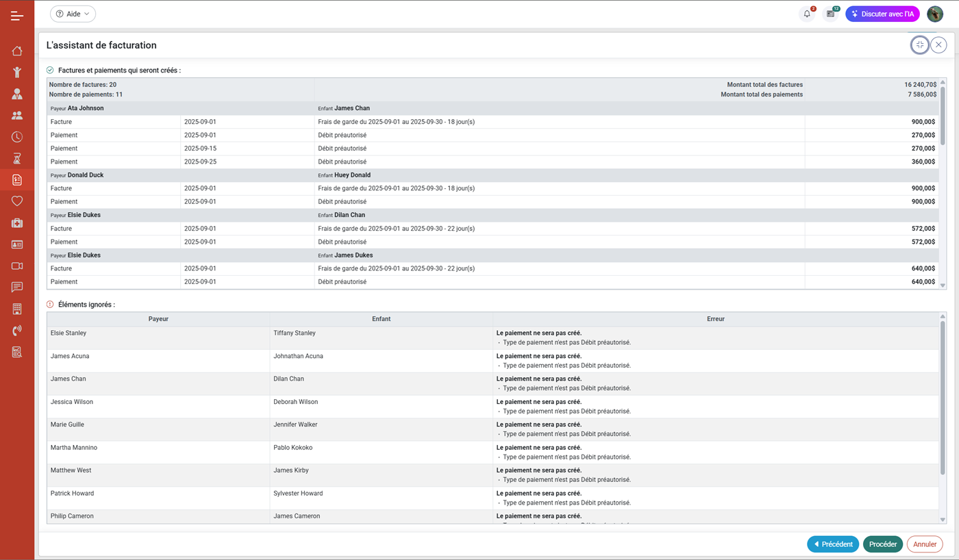Open the Aide dropdown

point(73,14)
